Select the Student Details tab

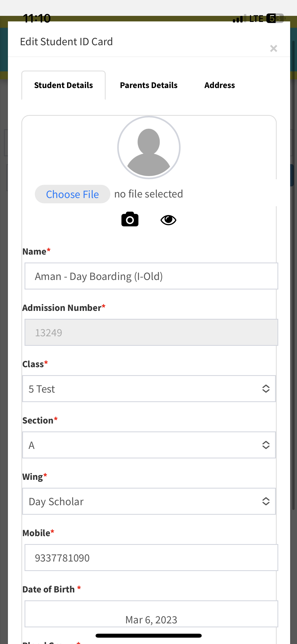pos(63,85)
